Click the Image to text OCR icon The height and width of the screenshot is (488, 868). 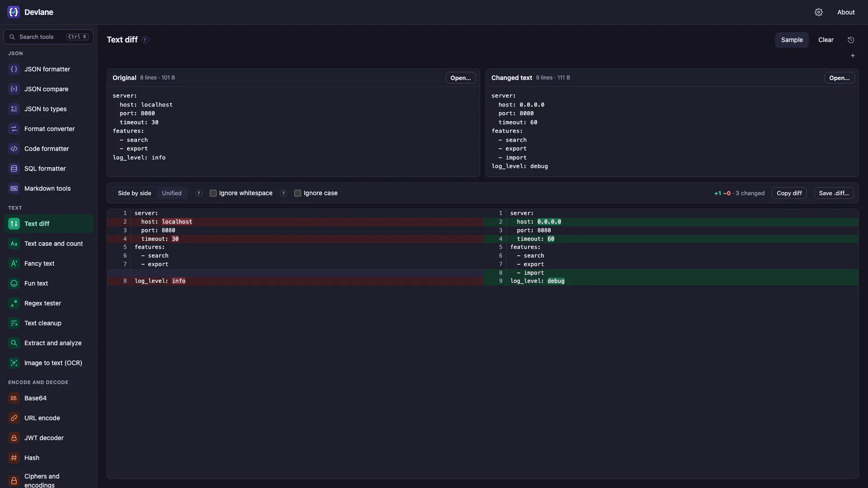(x=14, y=363)
